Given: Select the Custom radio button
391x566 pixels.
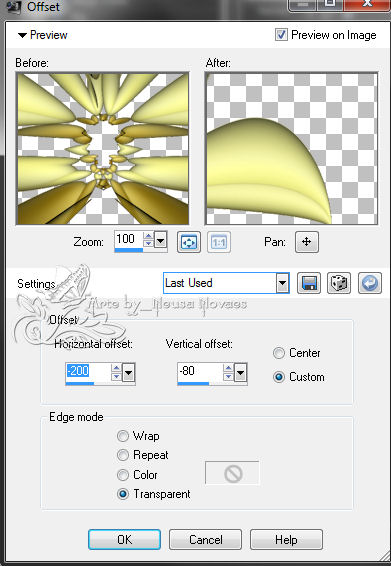Looking at the screenshot, I should 279,377.
